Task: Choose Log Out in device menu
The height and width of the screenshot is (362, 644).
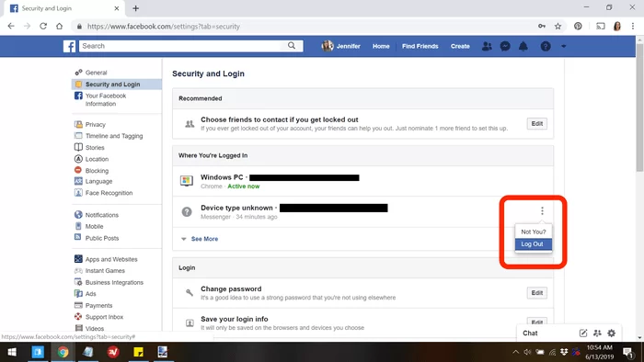Action: [x=533, y=243]
